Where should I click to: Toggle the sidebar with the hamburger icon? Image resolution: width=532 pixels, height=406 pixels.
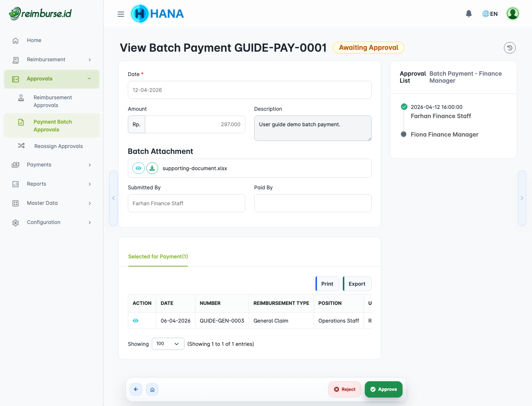pos(121,14)
